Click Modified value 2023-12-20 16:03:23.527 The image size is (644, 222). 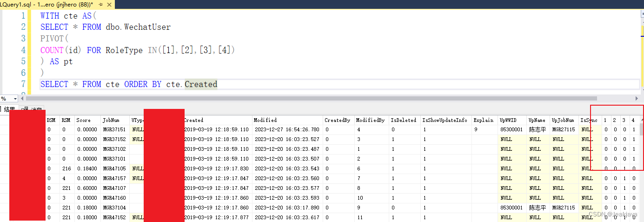pos(287,139)
